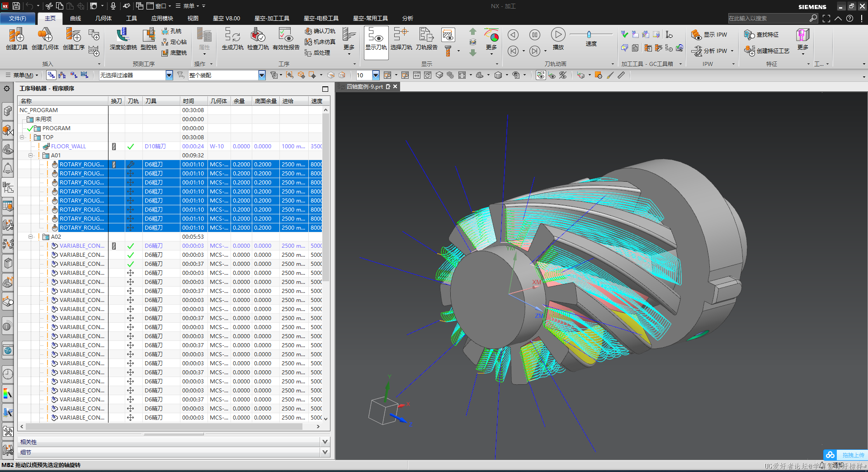This screenshot has height=472, width=868.
Task: Switch to the 几何体 ribbon tab
Action: coord(104,18)
